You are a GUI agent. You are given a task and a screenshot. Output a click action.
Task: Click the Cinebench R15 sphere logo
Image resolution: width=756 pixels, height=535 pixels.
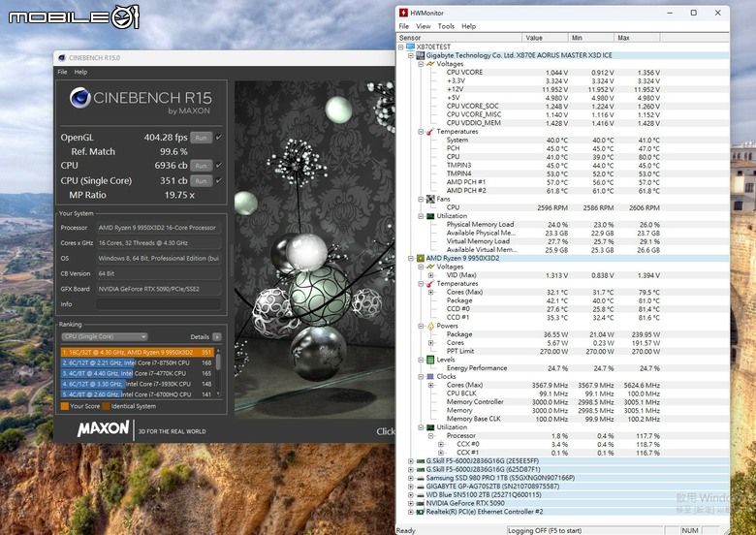coord(80,98)
